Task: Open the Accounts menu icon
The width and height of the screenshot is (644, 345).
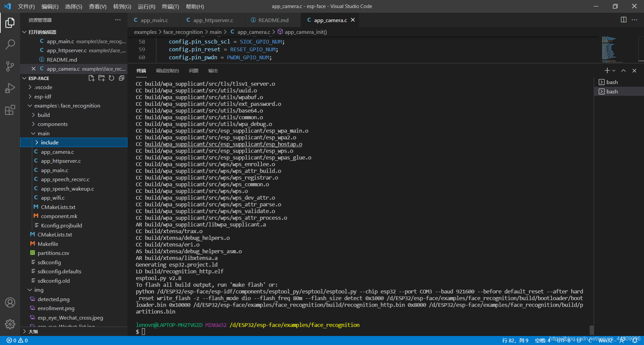Action: pos(10,302)
